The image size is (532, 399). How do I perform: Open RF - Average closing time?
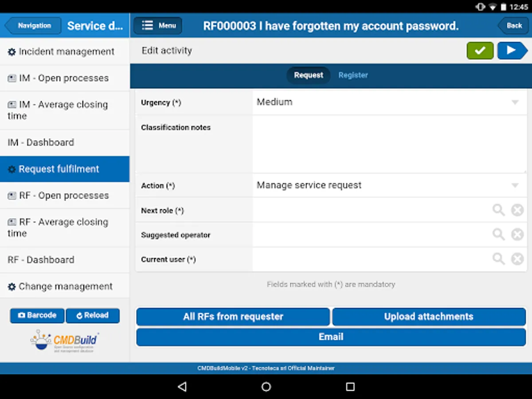click(65, 228)
